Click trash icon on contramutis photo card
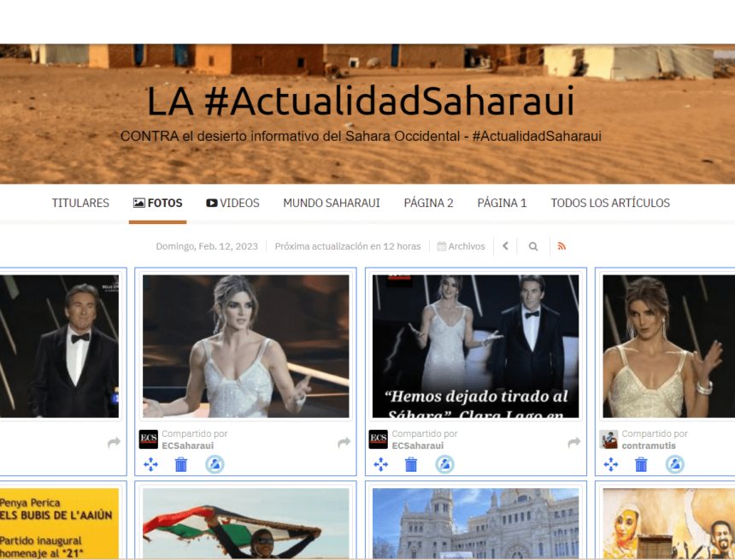 [641, 464]
